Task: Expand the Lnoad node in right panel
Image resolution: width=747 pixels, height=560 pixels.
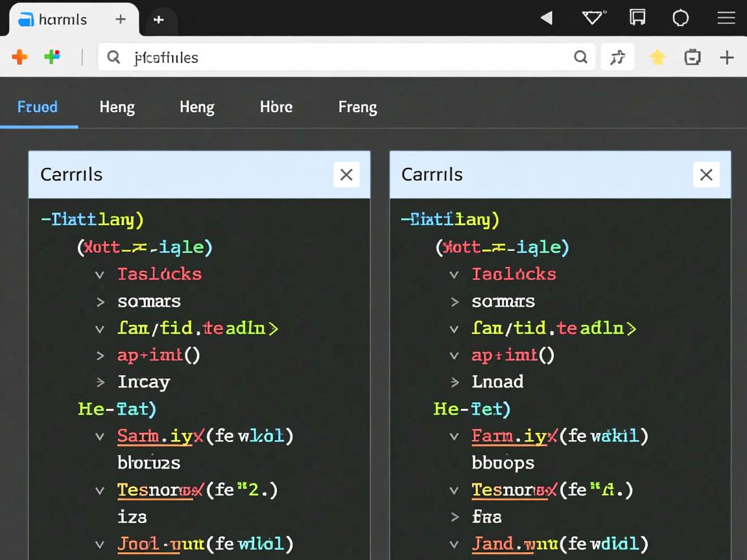Action: [455, 382]
